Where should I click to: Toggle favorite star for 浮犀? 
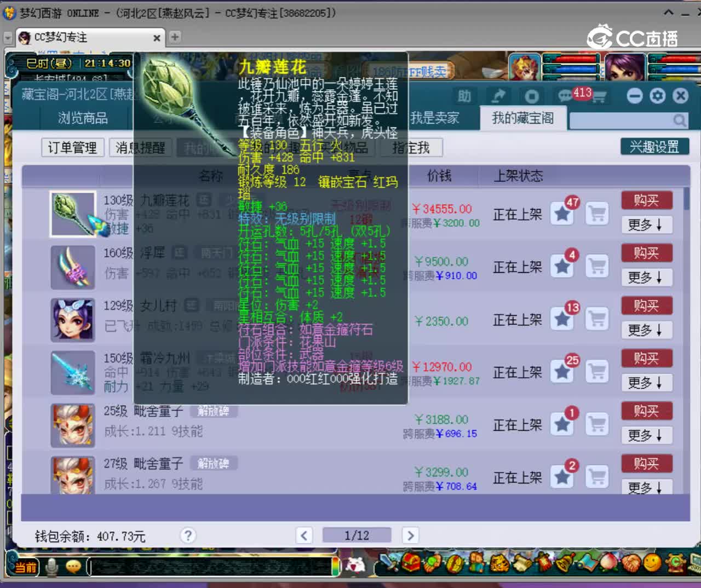562,266
